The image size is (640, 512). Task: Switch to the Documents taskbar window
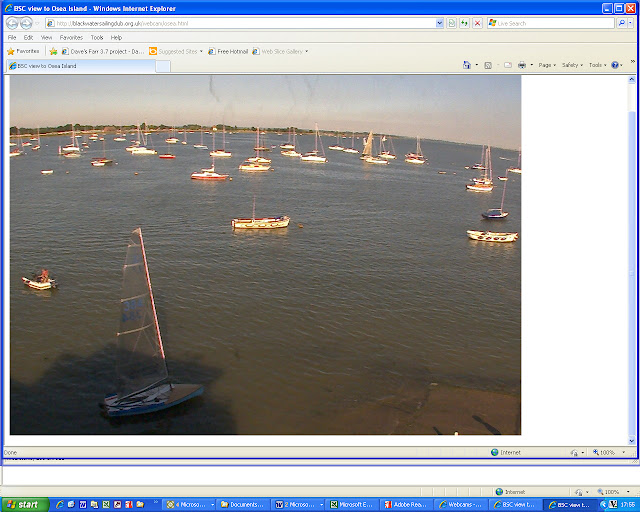pyautogui.click(x=242, y=505)
